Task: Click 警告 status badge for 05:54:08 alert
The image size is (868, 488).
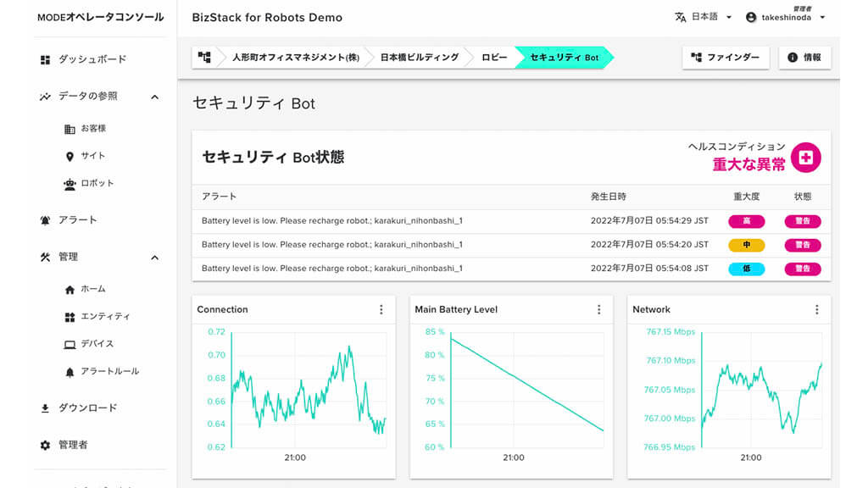Action: click(x=803, y=269)
